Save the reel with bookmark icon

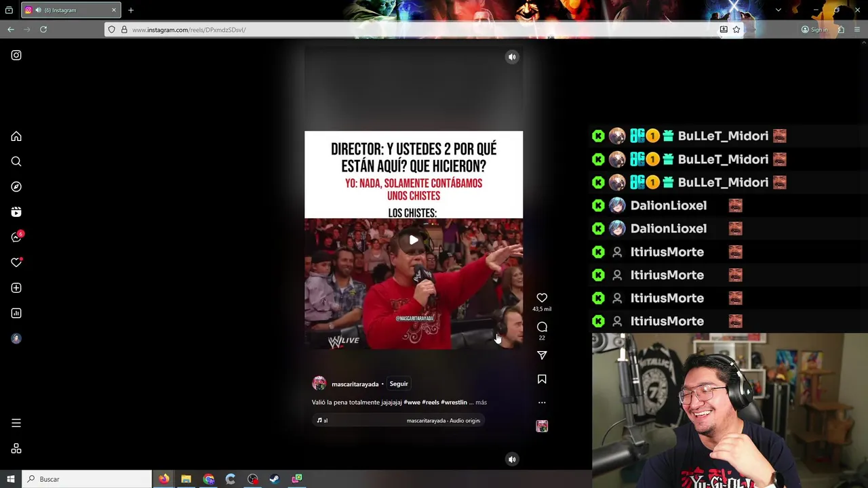(542, 380)
